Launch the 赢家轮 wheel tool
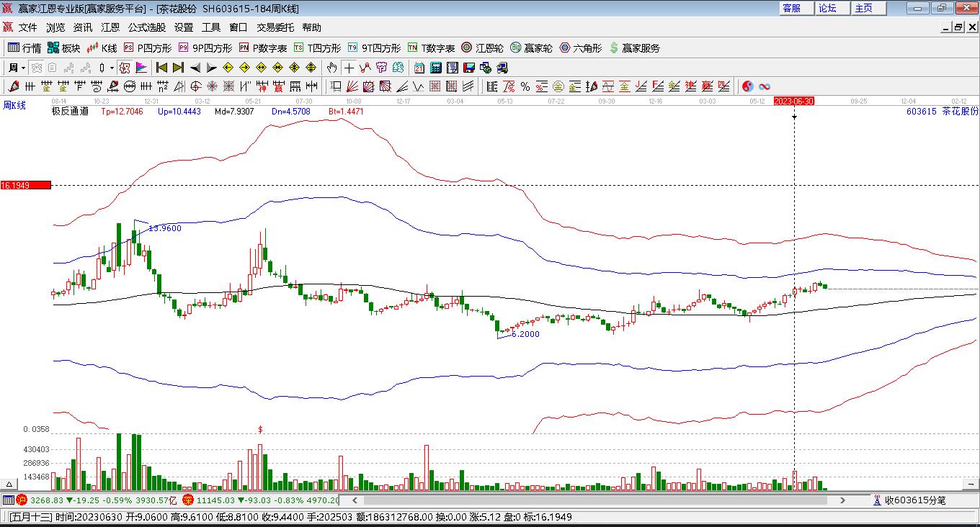980x527 pixels. click(532, 48)
